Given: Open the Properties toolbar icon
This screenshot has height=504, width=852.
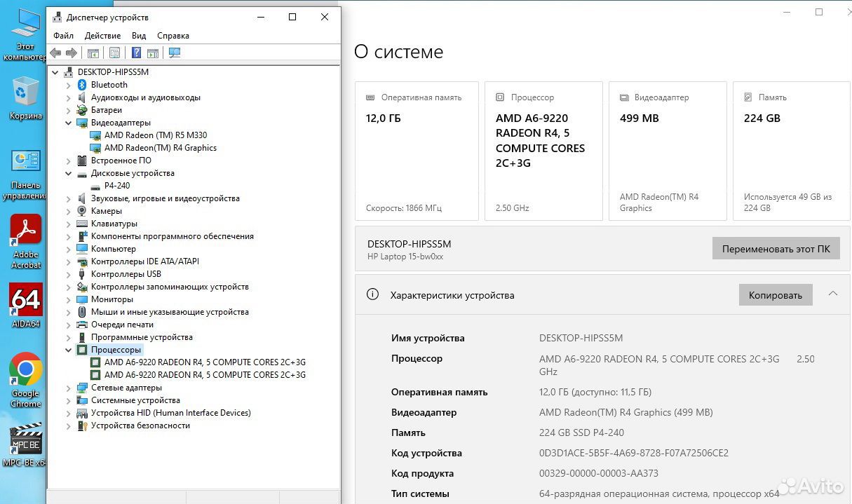Looking at the screenshot, I should [114, 53].
